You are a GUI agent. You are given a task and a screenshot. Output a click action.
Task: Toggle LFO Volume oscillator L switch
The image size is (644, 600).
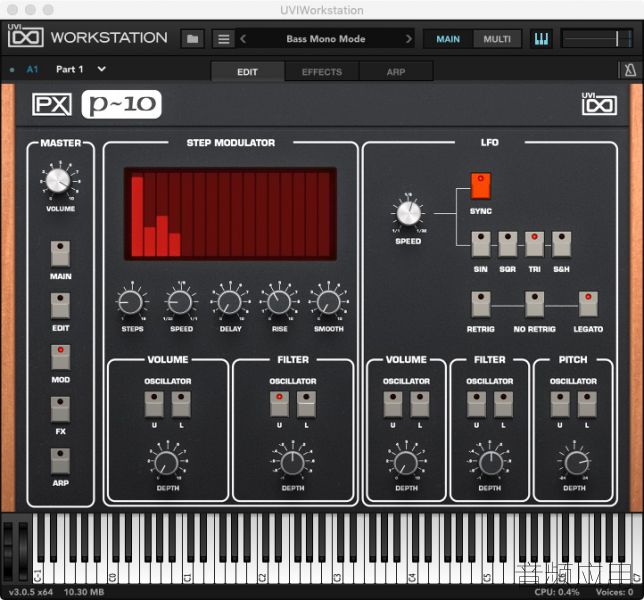pyautogui.click(x=420, y=404)
